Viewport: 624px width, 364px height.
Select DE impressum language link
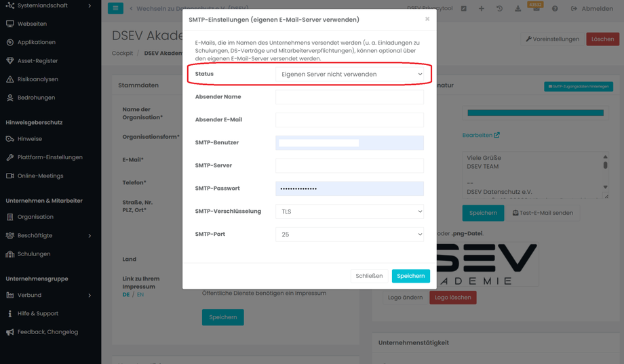tap(125, 295)
